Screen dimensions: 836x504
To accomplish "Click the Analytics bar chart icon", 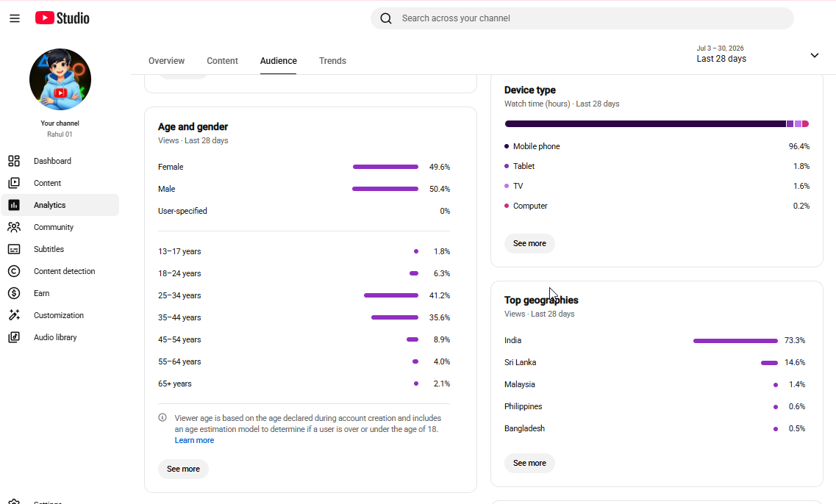I will click(14, 205).
